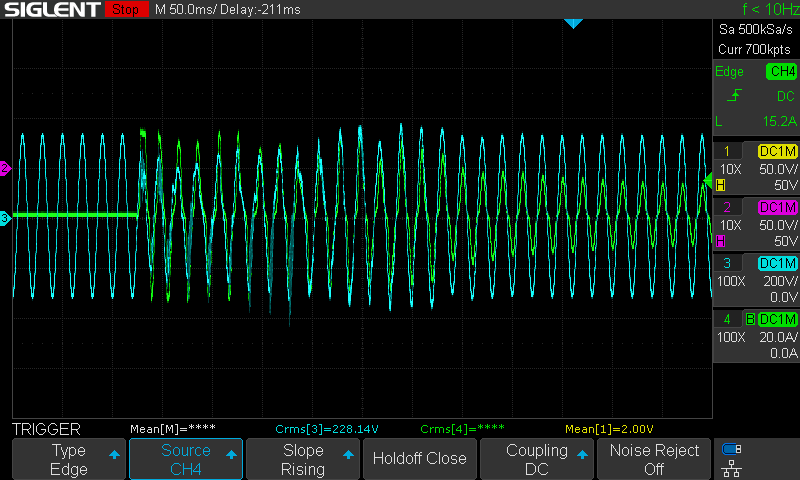Click the rising edge slope icon
The height and width of the screenshot is (480, 800).
(x=735, y=96)
